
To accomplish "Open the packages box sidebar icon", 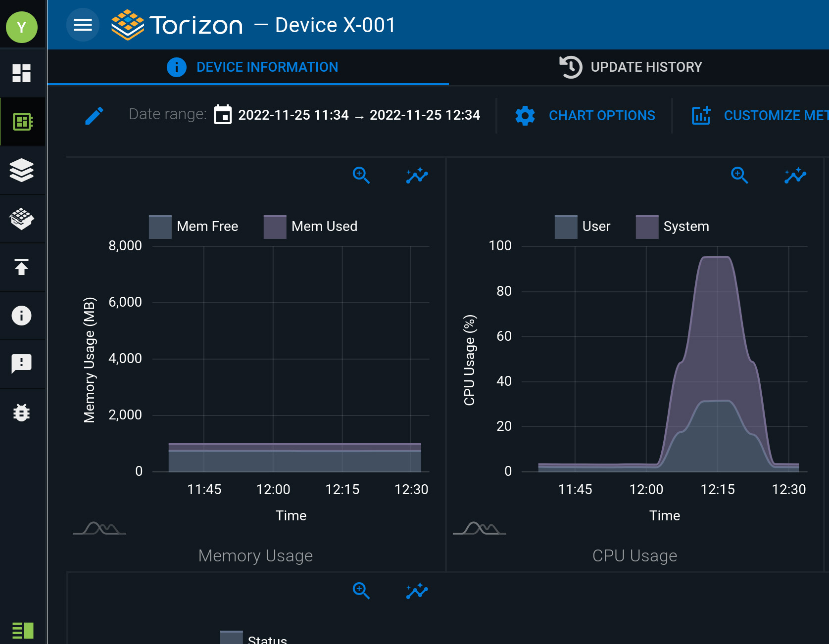I will click(x=22, y=219).
